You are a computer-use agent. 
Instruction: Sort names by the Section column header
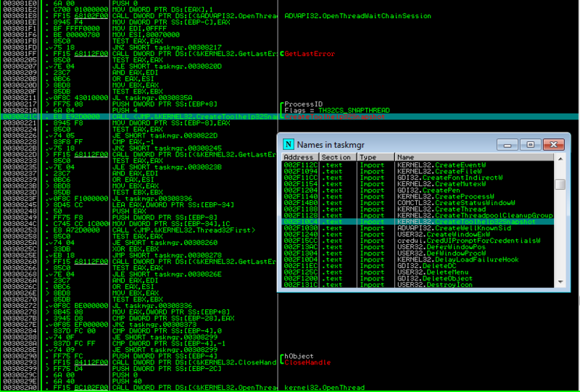click(x=338, y=157)
